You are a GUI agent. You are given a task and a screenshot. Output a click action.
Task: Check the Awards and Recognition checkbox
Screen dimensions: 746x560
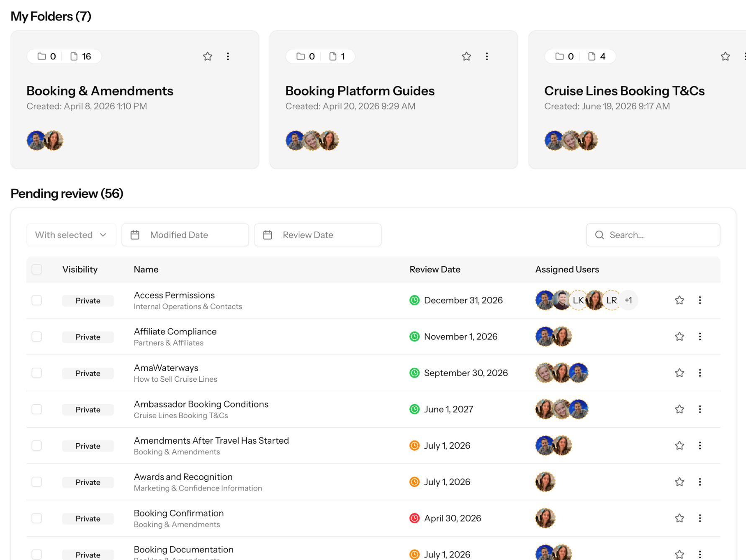click(37, 482)
